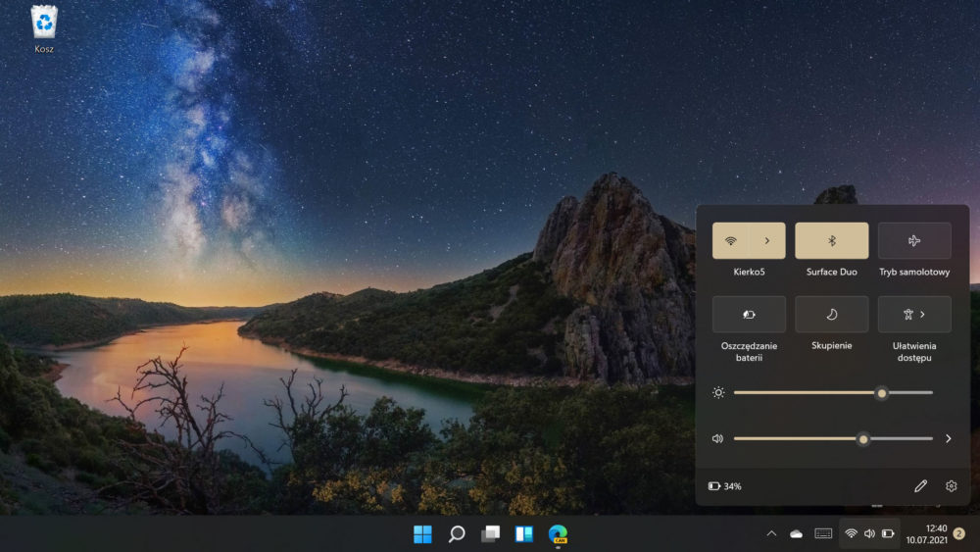Open clock showing 12:40 10.07.2021
This screenshot has width=980, height=552.
point(927,534)
